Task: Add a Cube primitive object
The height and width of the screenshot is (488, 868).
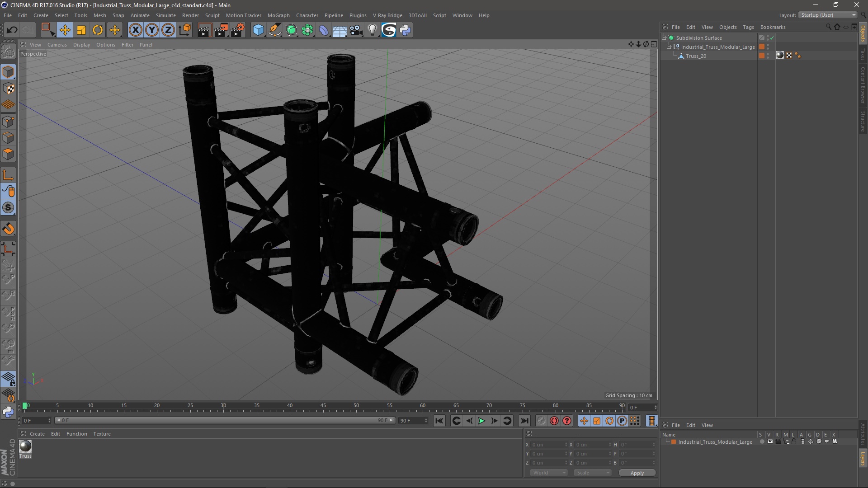Action: coord(258,30)
